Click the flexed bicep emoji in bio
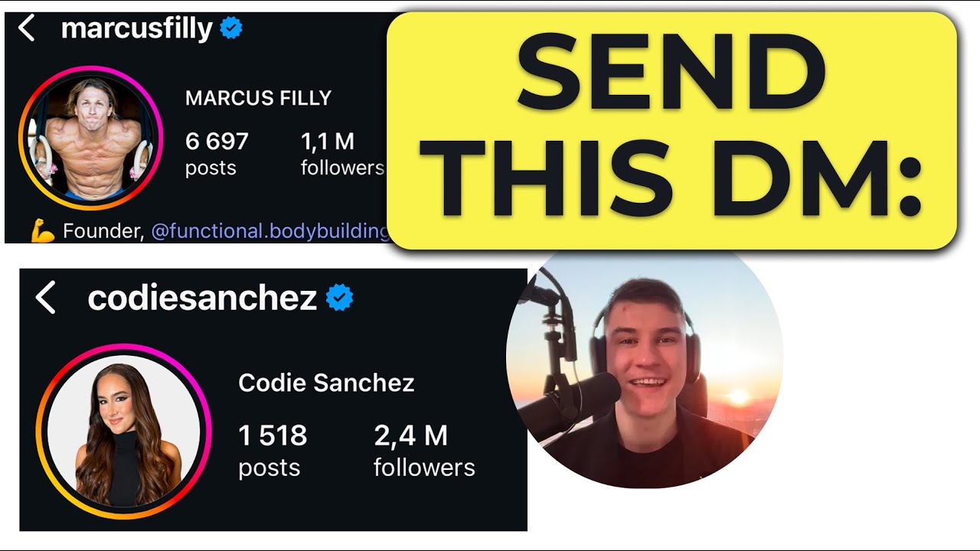 (x=41, y=231)
